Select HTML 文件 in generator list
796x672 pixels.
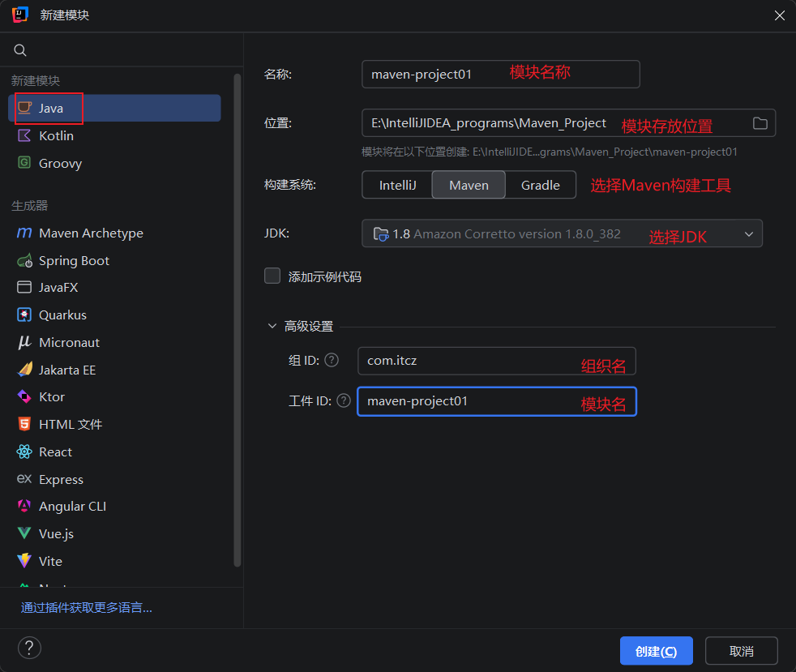click(x=114, y=424)
